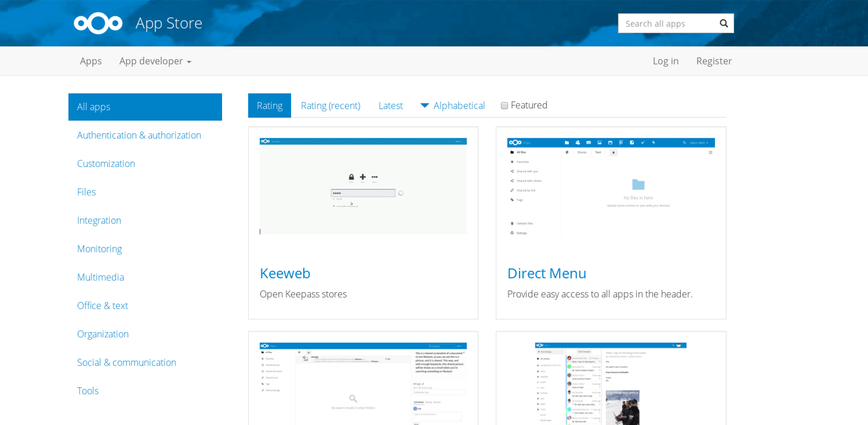Image resolution: width=868 pixels, height=425 pixels.
Task: Open the Keeweb app title link
Action: [285, 273]
